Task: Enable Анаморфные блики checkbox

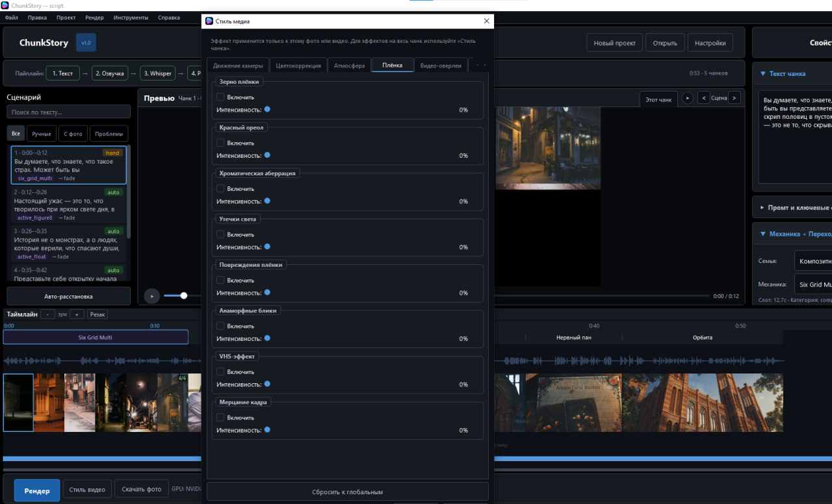Action: (220, 326)
